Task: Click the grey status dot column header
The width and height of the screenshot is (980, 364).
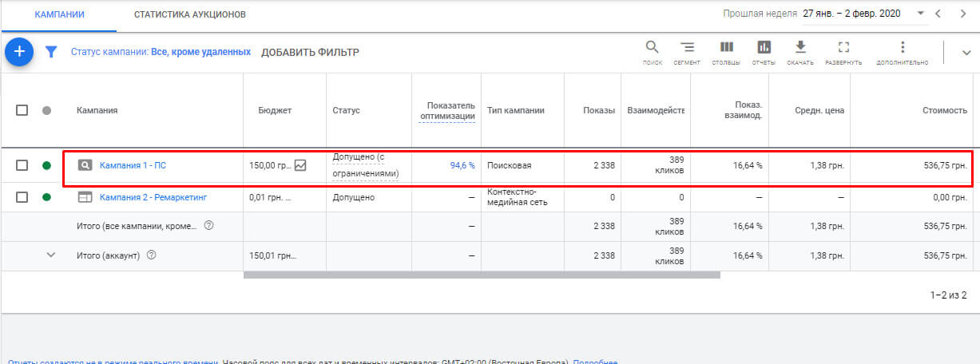Action: (46, 110)
